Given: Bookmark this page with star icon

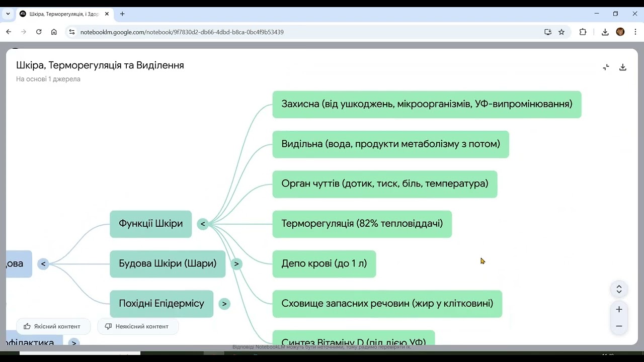Looking at the screenshot, I should (561, 32).
